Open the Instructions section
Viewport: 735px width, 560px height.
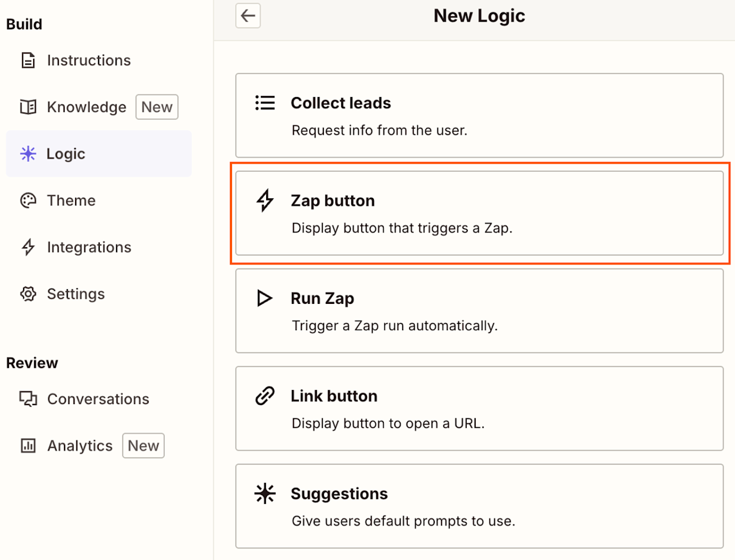click(x=89, y=60)
